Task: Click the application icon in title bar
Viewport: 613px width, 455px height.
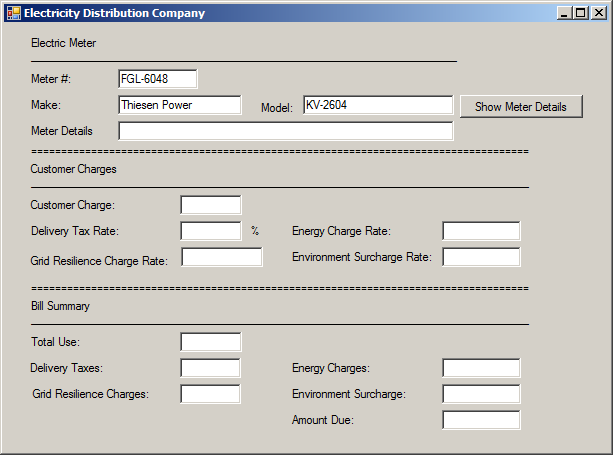Action: click(x=14, y=13)
